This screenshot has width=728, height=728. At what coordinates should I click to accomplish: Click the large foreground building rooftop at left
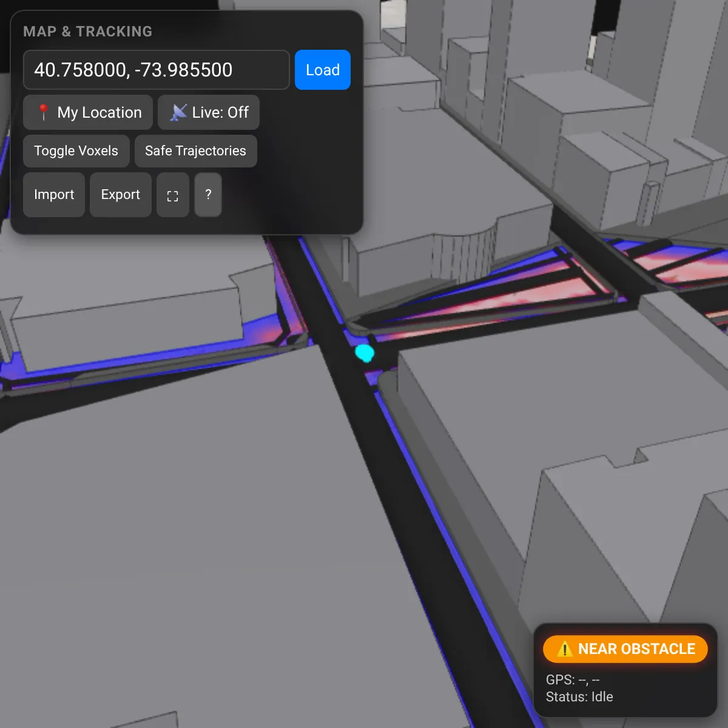182,516
